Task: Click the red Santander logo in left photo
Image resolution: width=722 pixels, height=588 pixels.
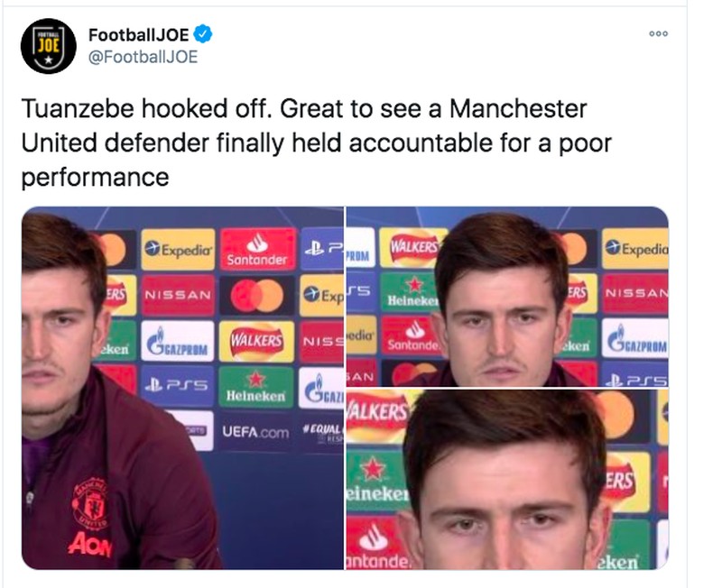Action: click(257, 250)
